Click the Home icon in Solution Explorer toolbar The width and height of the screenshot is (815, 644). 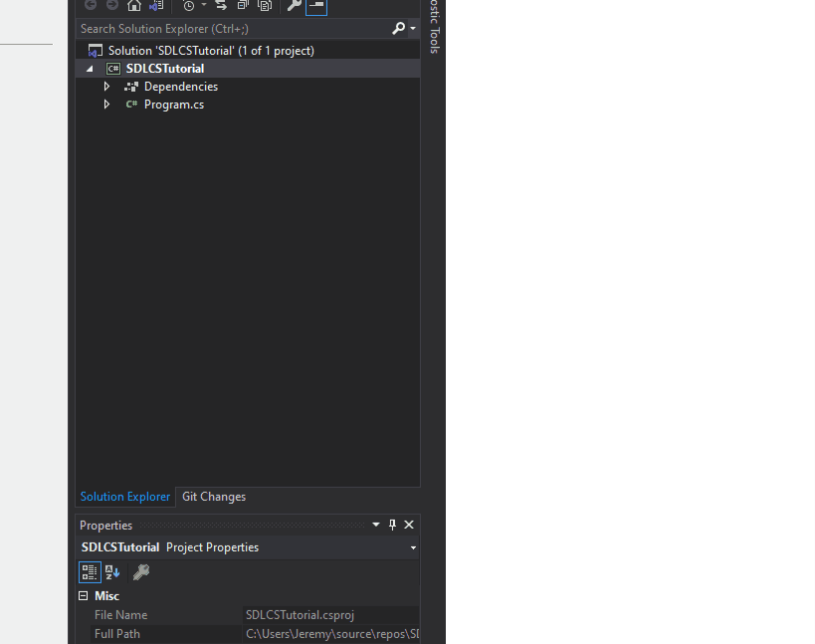pos(134,6)
